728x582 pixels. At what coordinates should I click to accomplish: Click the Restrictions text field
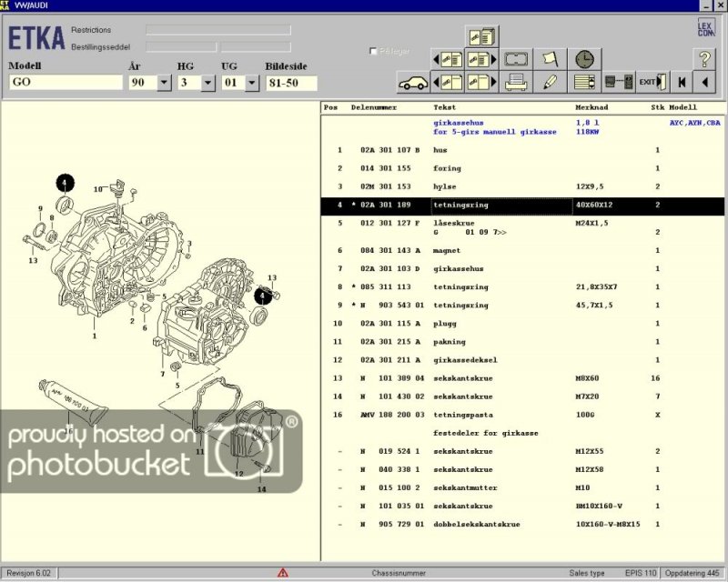[217, 30]
